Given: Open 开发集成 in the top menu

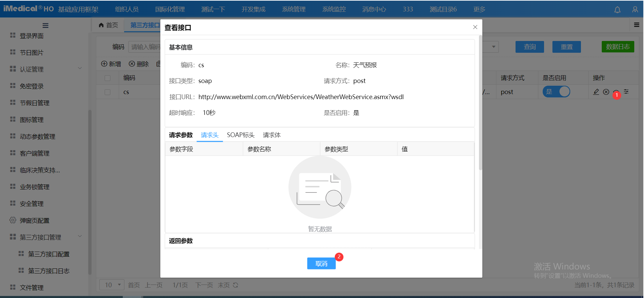Looking at the screenshot, I should [x=254, y=9].
